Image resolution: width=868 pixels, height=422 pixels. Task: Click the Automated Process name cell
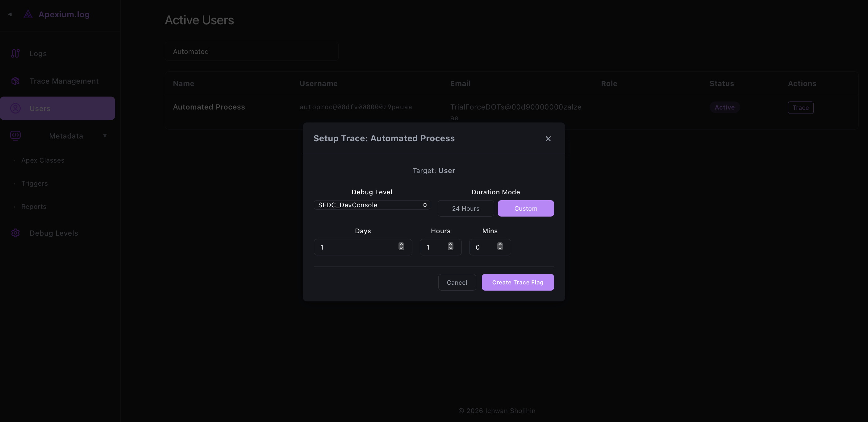click(209, 107)
